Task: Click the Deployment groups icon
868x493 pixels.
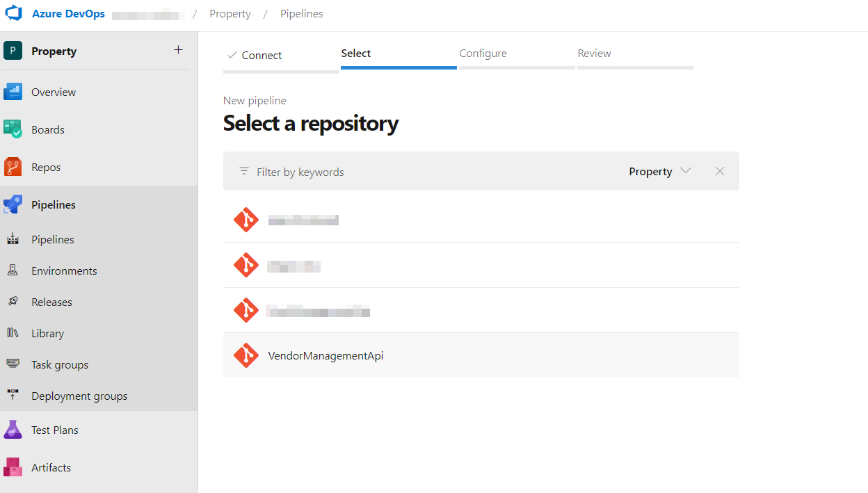Action: coord(13,396)
